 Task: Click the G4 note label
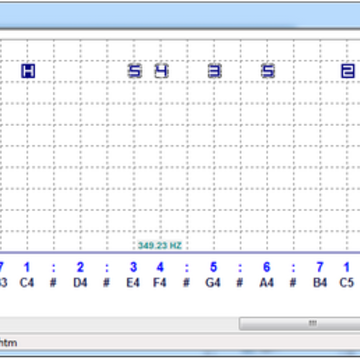[x=213, y=283]
